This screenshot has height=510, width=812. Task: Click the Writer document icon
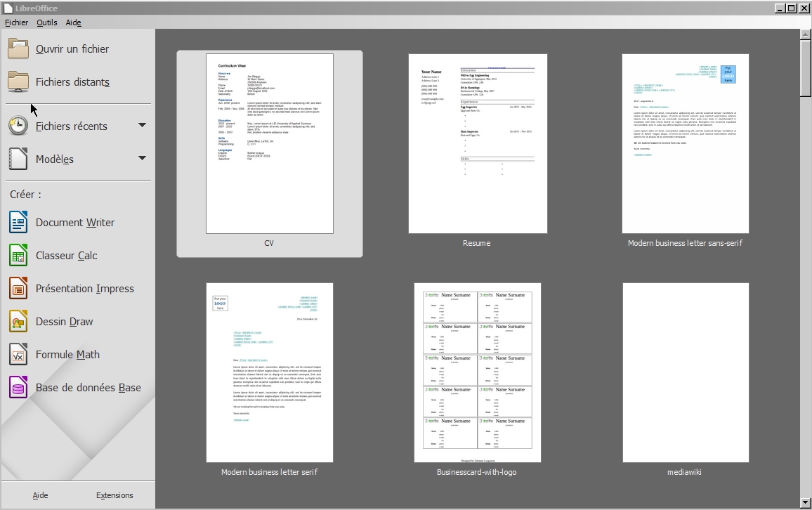pyautogui.click(x=18, y=222)
